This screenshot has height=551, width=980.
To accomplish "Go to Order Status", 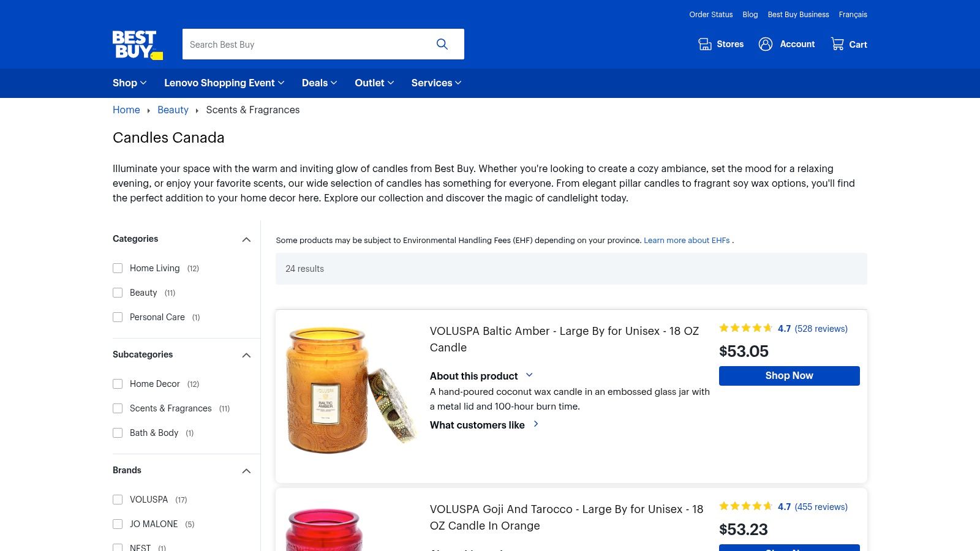I will coord(710,15).
